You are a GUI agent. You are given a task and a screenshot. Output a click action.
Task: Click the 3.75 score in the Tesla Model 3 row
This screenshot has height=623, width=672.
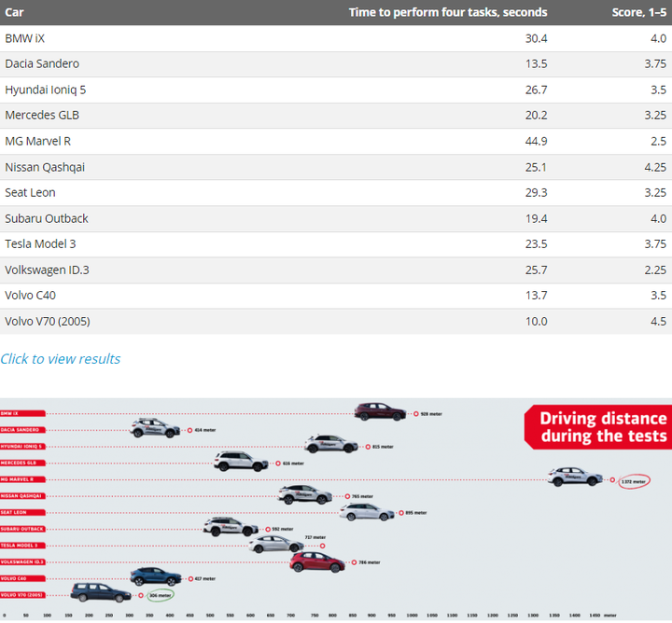tap(655, 244)
